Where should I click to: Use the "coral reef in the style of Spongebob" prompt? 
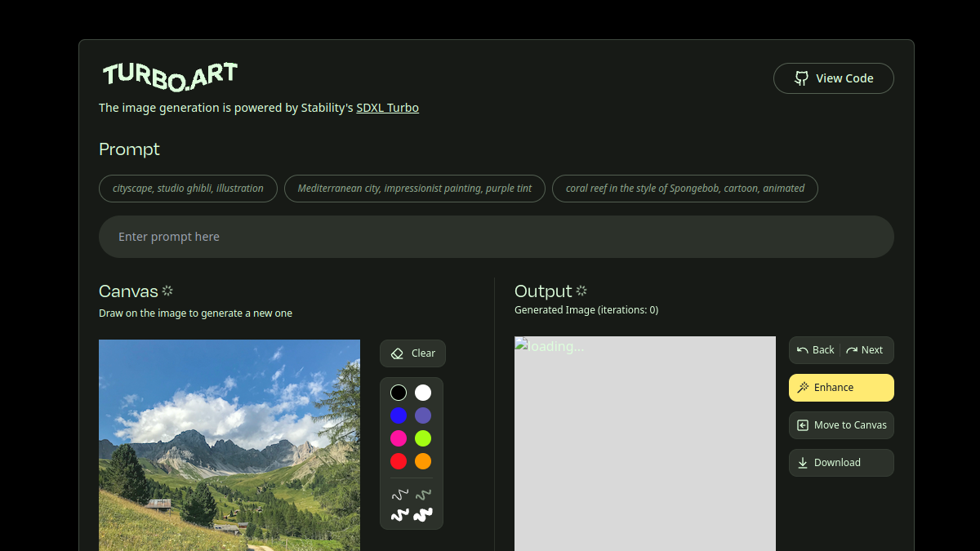coord(685,189)
